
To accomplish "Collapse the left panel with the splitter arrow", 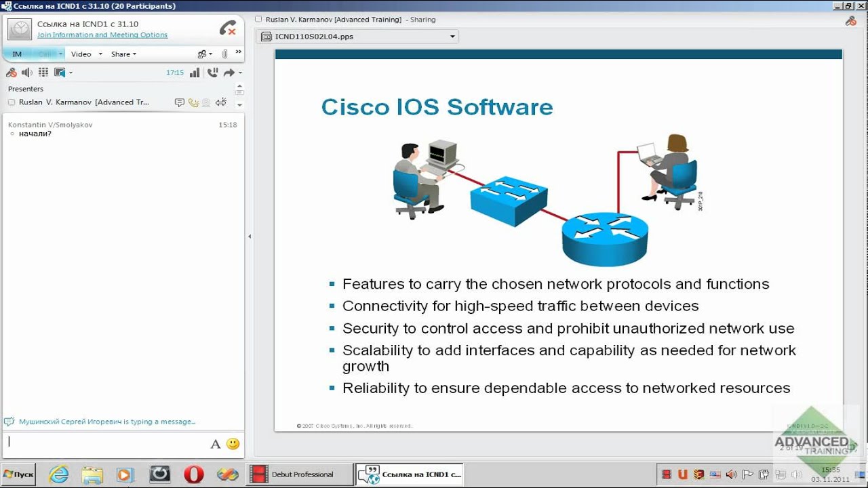I will (250, 237).
